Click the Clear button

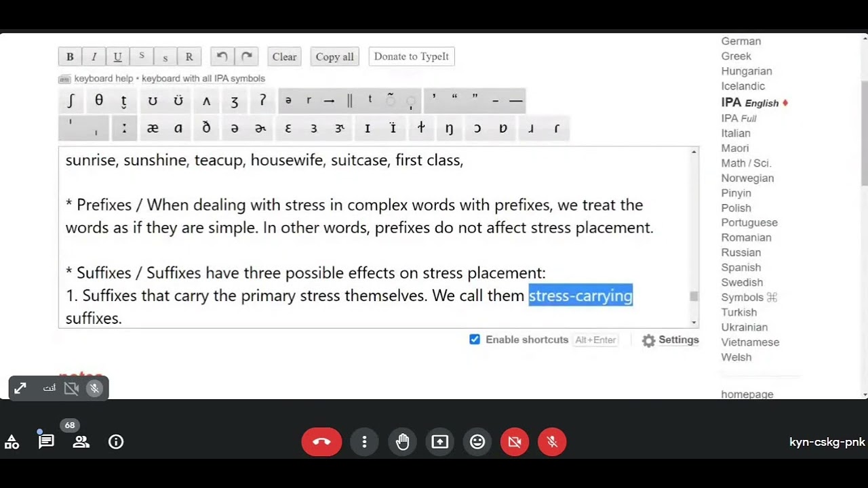284,56
